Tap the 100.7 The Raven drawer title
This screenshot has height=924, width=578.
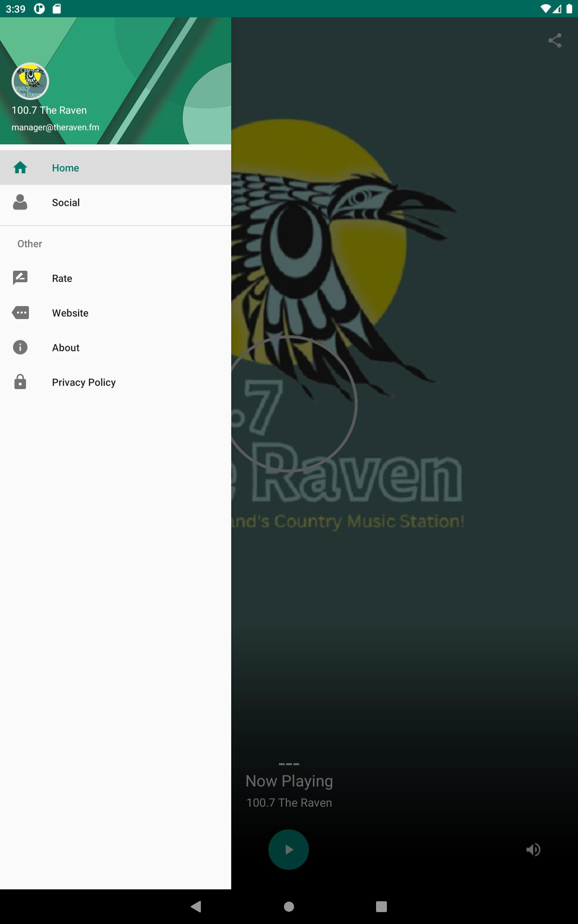pos(49,110)
